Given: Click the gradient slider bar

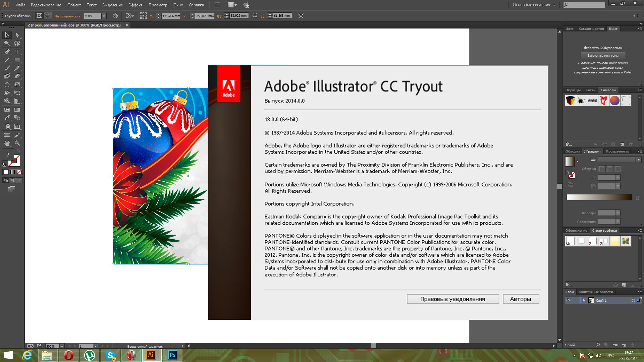Looking at the screenshot, I should (599, 197).
